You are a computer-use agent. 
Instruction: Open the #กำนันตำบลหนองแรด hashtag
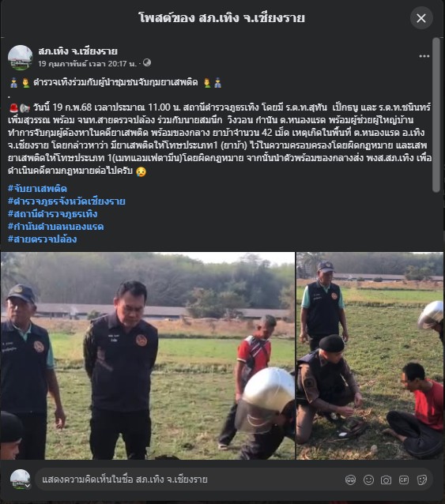pyautogui.click(x=55, y=227)
